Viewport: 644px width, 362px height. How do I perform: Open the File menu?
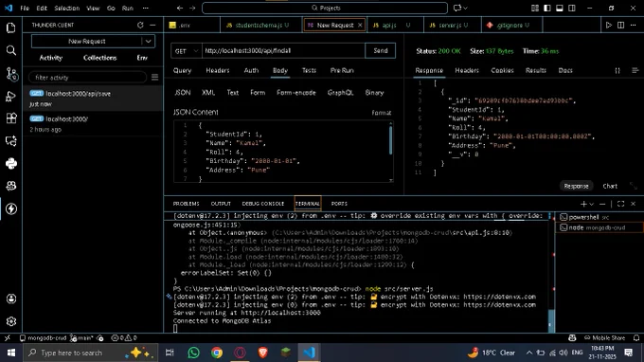point(25,8)
